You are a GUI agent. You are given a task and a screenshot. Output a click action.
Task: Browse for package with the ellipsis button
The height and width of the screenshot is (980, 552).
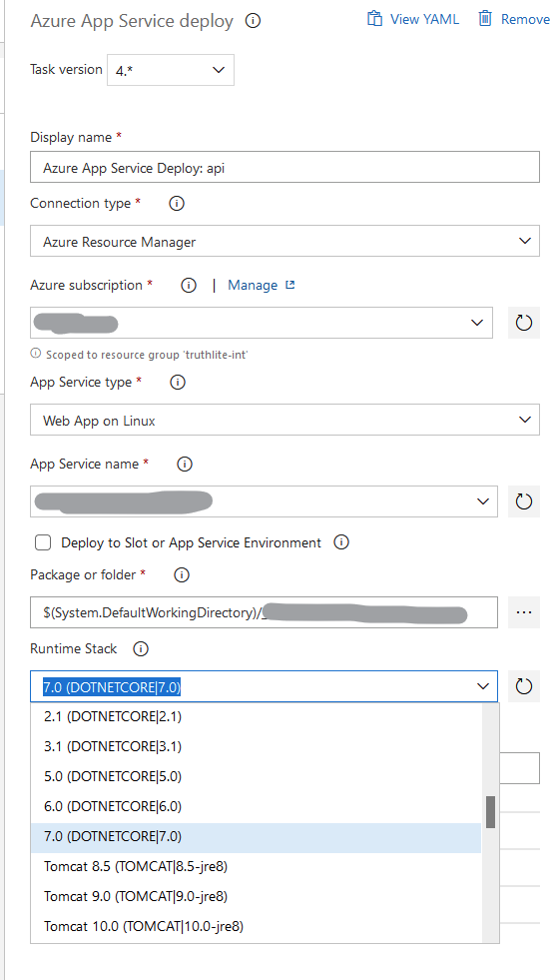click(x=523, y=612)
